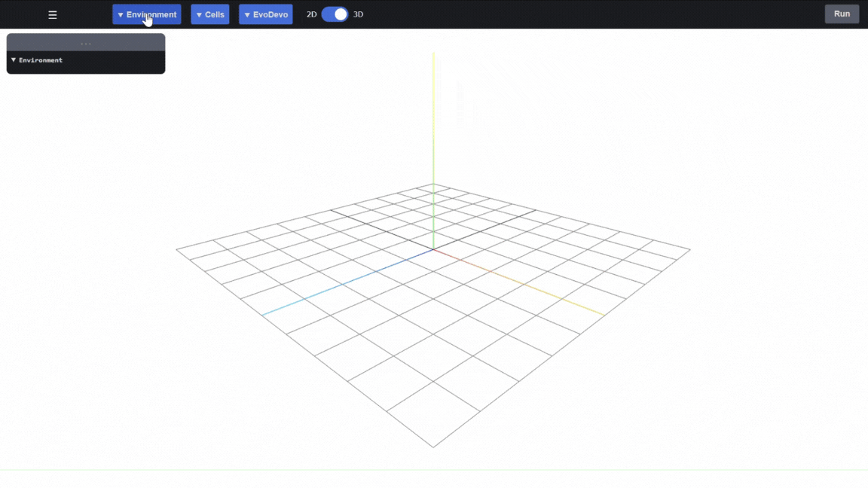The width and height of the screenshot is (868, 488).
Task: Click the outer end of yellow axis
Action: [604, 315]
